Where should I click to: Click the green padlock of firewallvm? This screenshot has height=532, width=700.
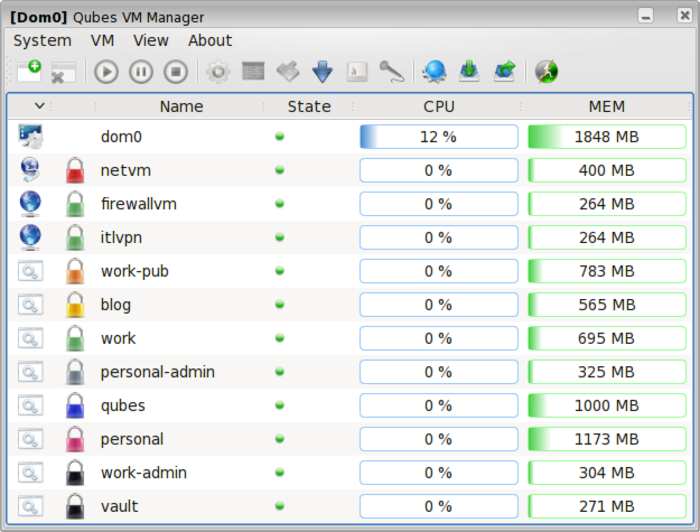click(75, 204)
